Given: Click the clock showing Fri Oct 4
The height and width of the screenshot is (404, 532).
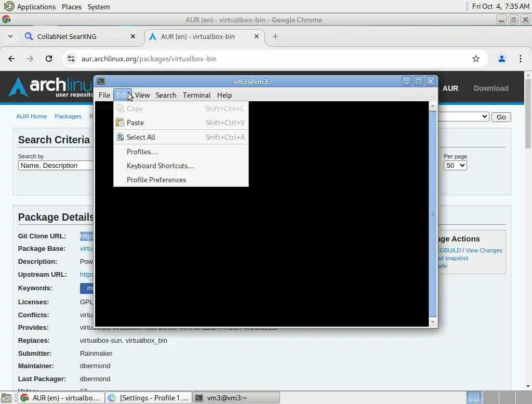Looking at the screenshot, I should tap(500, 6).
